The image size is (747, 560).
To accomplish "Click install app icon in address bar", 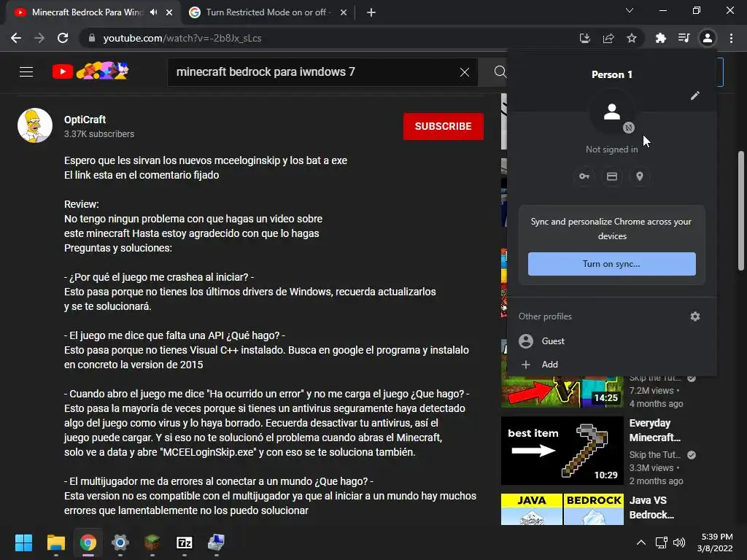I will click(584, 38).
